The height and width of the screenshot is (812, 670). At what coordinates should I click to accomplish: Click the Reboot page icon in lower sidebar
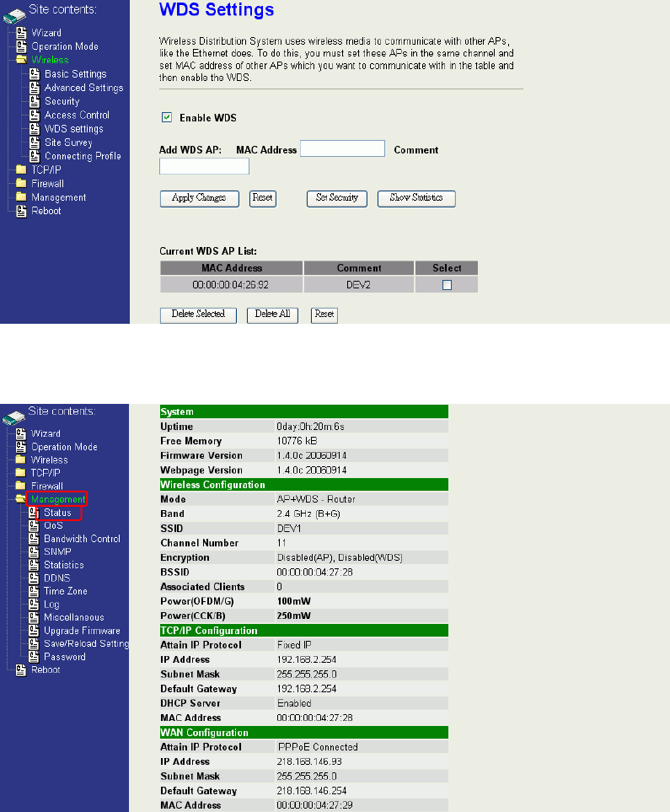[x=21, y=669]
